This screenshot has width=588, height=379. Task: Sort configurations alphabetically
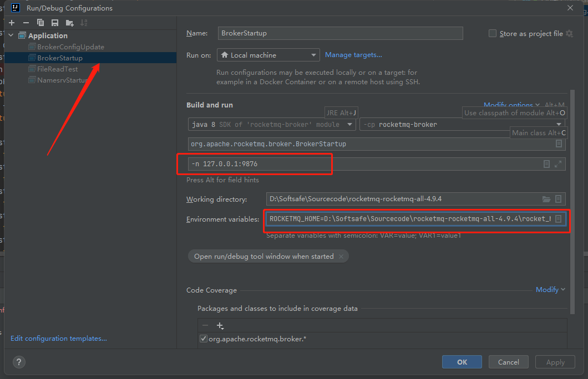(84, 23)
